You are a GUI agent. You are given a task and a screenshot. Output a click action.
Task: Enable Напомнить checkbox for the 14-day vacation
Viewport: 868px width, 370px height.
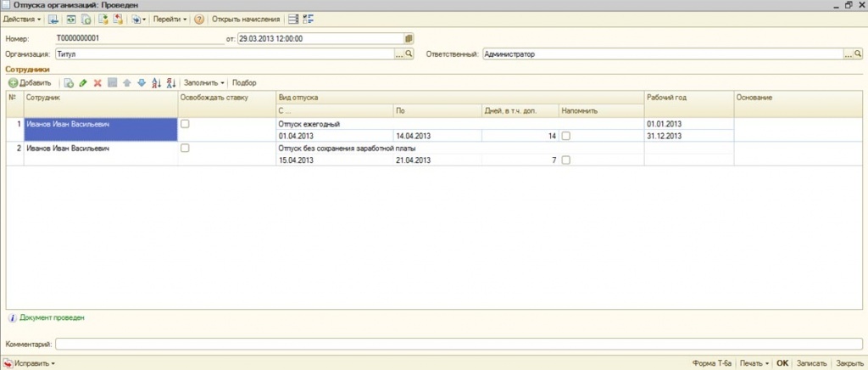coord(565,136)
